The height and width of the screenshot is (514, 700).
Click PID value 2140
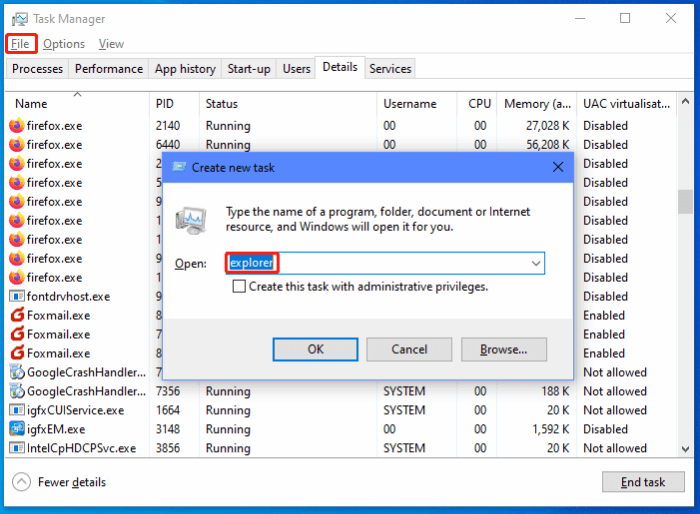click(168, 125)
